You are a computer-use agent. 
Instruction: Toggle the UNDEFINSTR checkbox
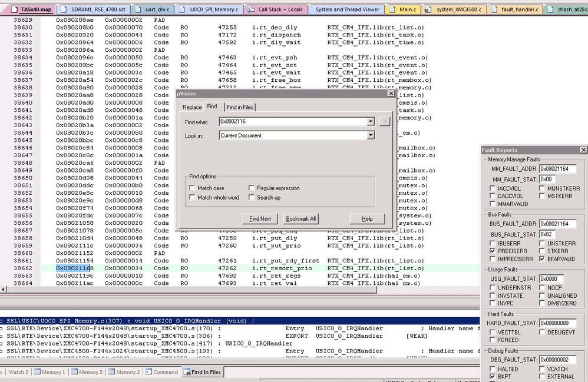tap(493, 288)
